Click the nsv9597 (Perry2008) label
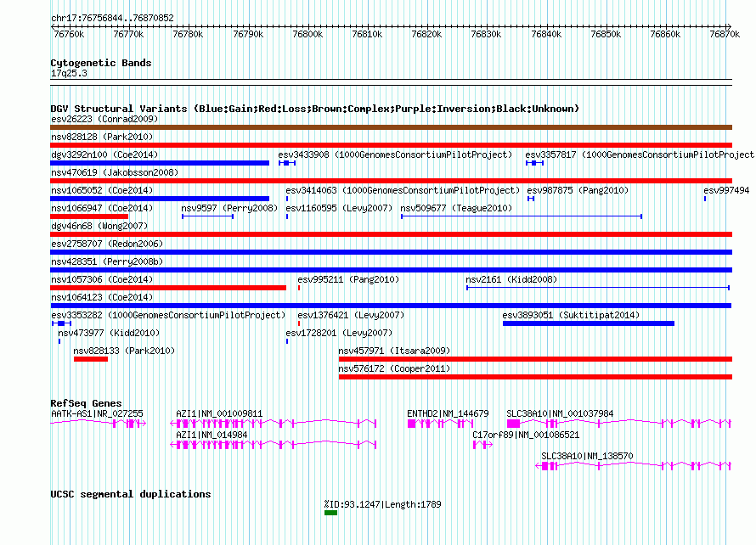Viewport: 756px width, 545px height. [x=229, y=208]
